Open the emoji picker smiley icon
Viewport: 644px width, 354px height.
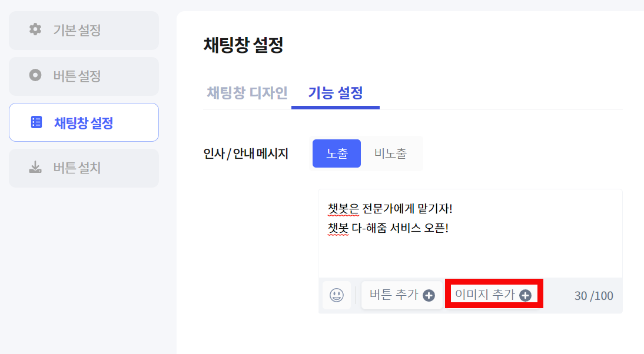(336, 295)
